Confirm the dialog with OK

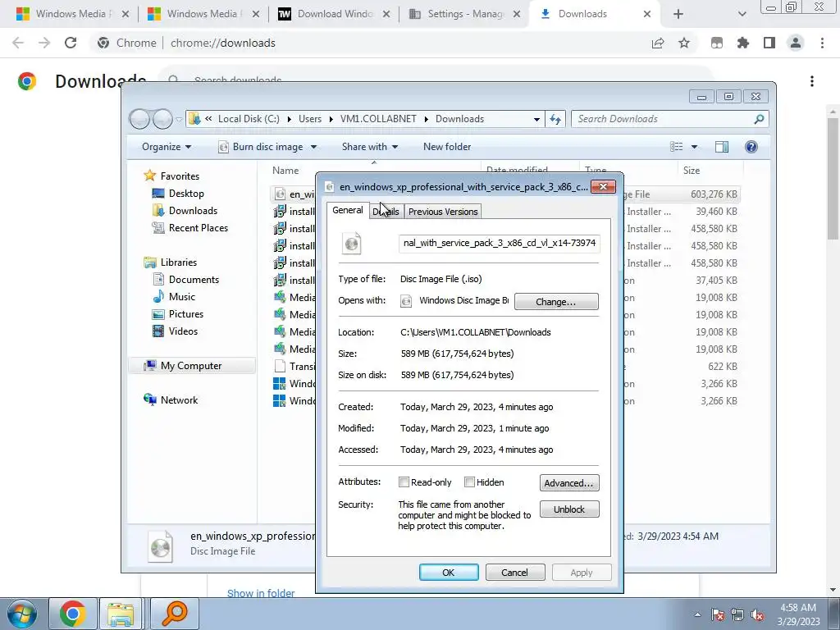[449, 573]
